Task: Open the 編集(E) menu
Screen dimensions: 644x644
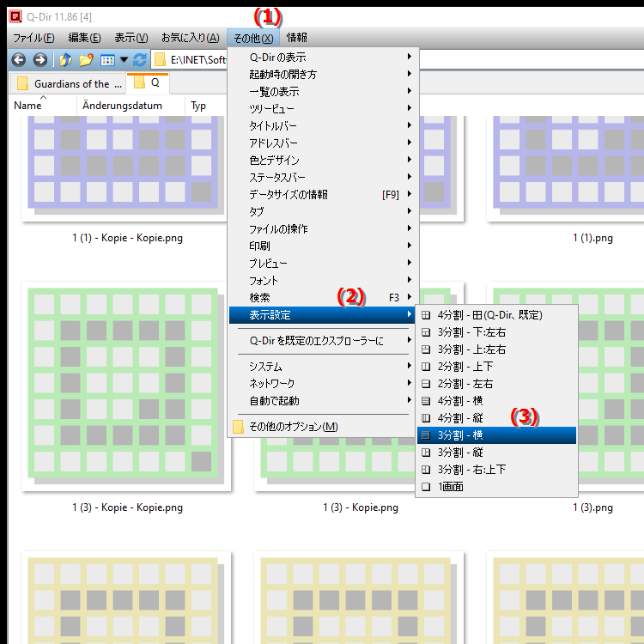Action: click(85, 38)
